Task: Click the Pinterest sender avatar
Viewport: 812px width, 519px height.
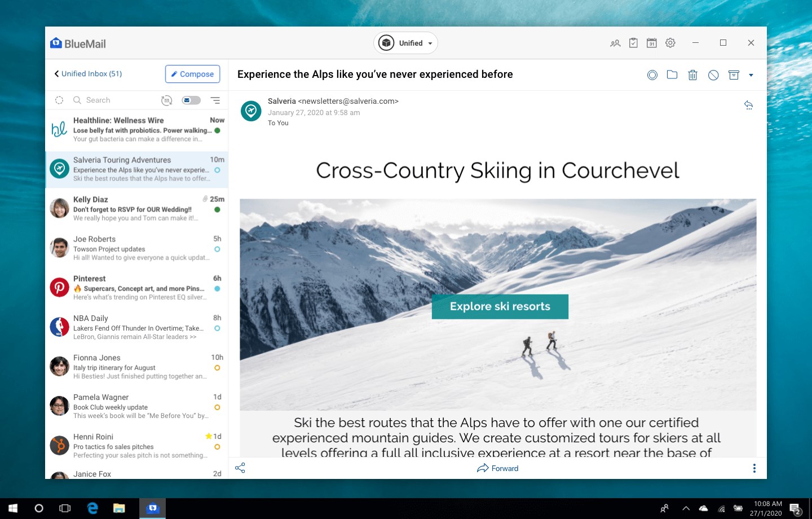Action: 59,287
